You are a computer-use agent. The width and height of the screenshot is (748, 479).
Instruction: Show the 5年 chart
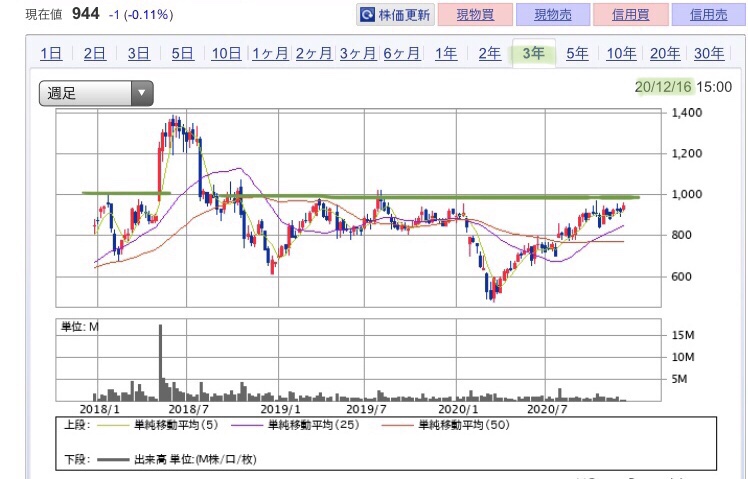(x=577, y=53)
